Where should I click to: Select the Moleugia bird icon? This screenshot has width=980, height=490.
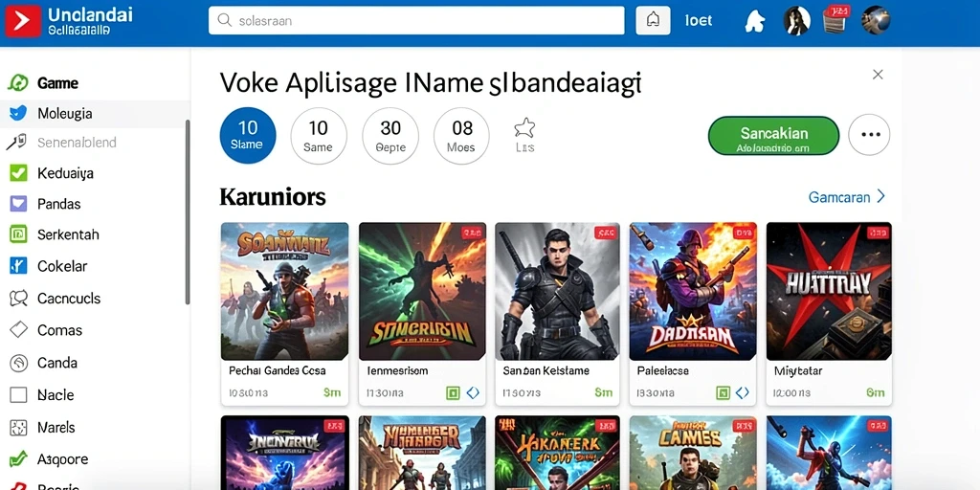click(x=18, y=113)
